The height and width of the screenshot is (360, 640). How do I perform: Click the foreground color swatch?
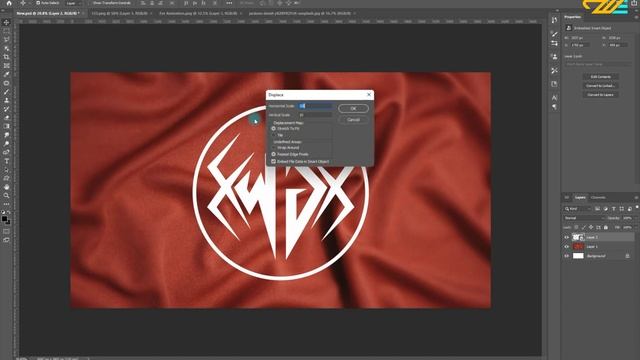pos(4,219)
